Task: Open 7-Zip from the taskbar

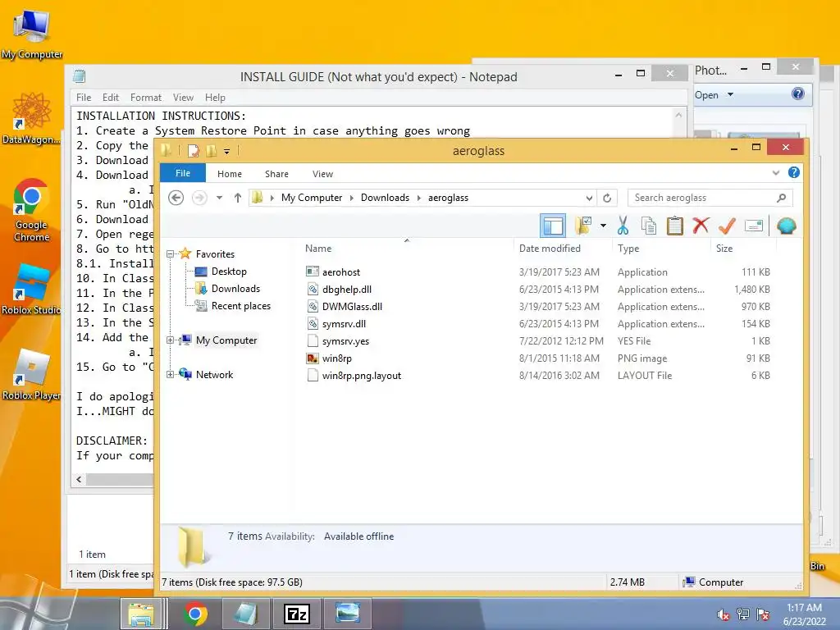Action: click(297, 614)
